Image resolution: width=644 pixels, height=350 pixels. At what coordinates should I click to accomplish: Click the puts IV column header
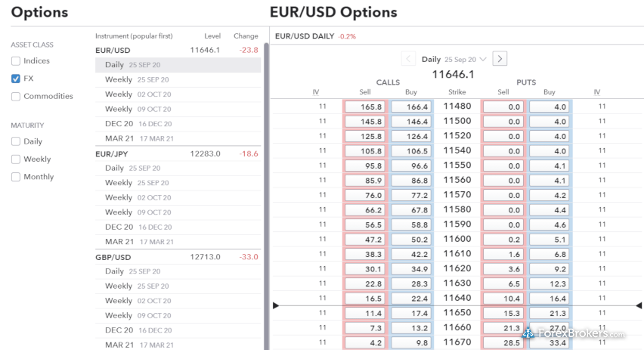click(597, 92)
